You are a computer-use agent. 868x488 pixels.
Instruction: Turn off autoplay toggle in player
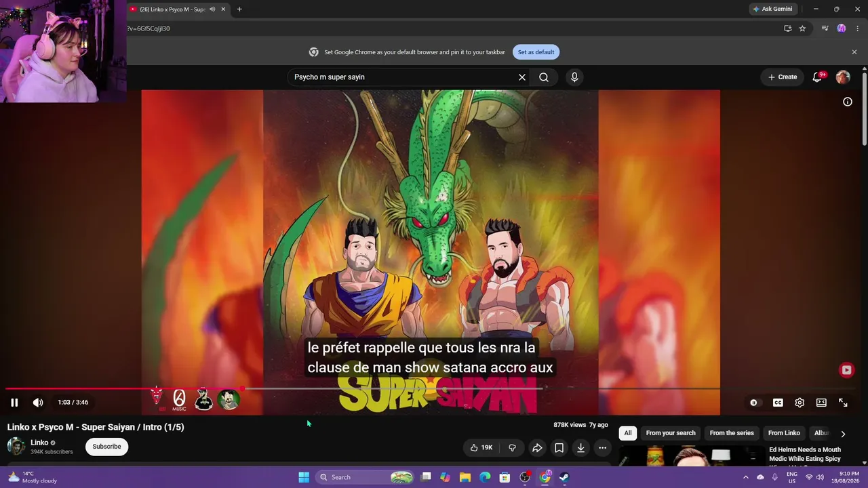point(753,403)
